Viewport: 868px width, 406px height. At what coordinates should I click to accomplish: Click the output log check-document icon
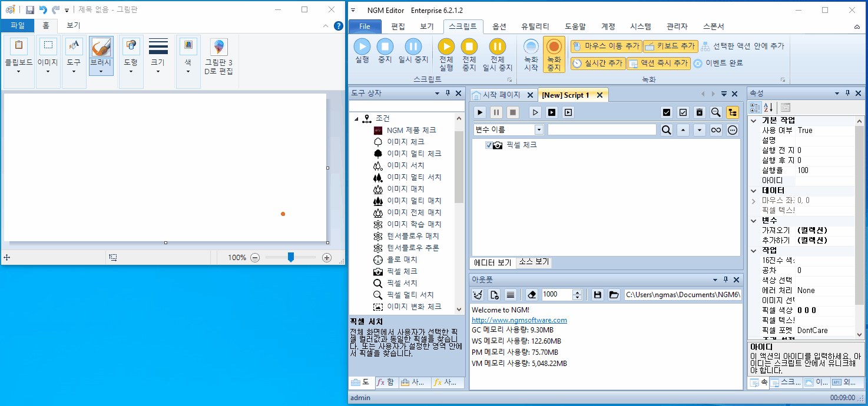click(494, 295)
